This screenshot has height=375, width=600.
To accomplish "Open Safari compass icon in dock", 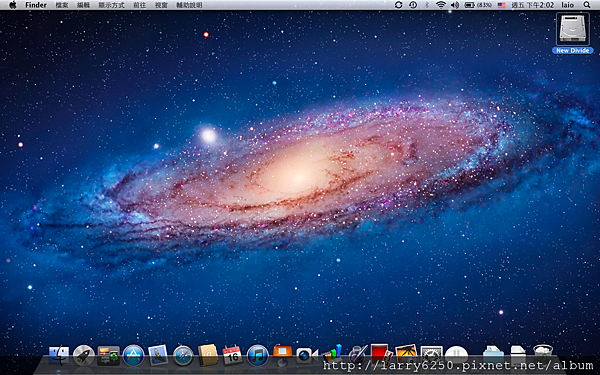I will [x=183, y=356].
